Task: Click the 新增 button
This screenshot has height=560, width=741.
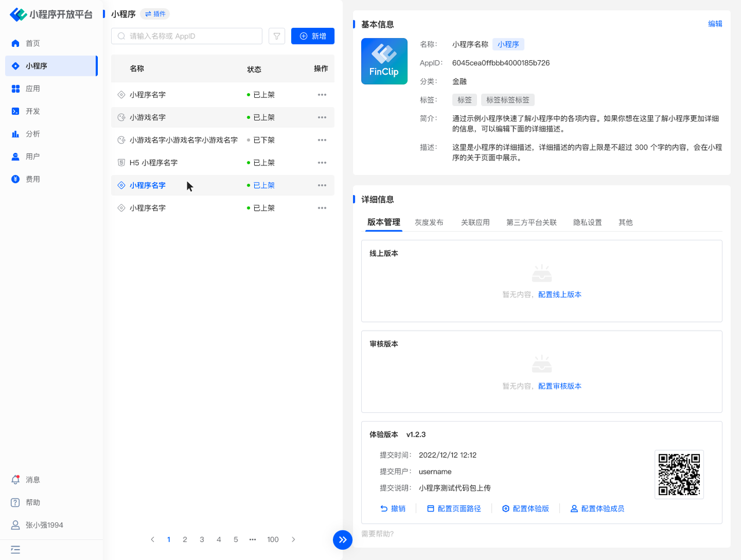Action: [x=313, y=36]
